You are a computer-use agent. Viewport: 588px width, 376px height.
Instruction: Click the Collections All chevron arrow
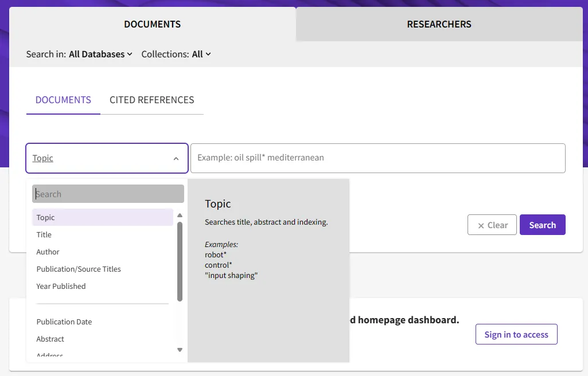pos(208,54)
